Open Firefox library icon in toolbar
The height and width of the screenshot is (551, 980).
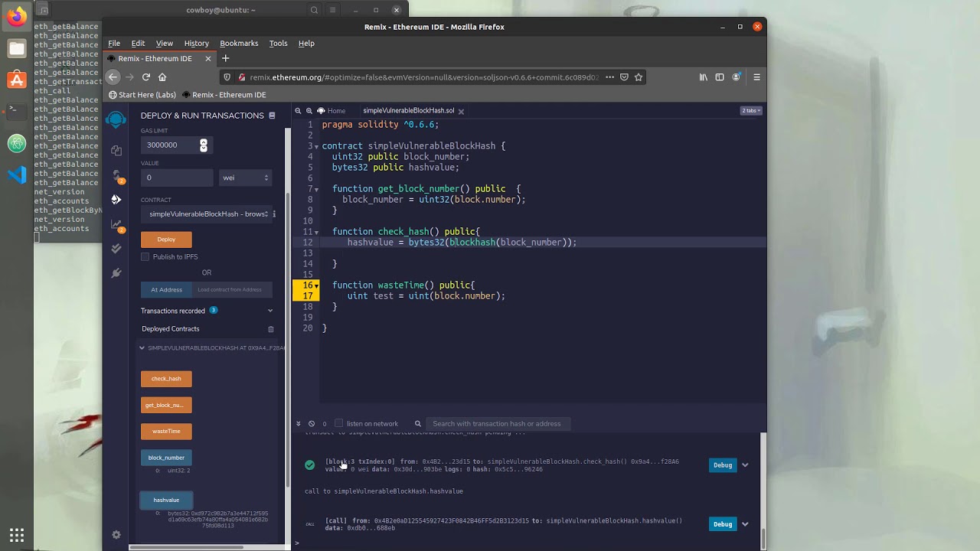704,77
